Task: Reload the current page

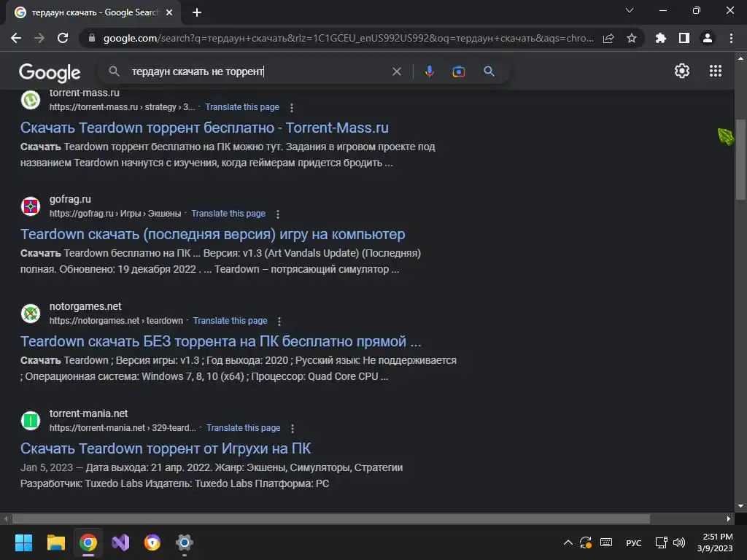Action: point(63,38)
